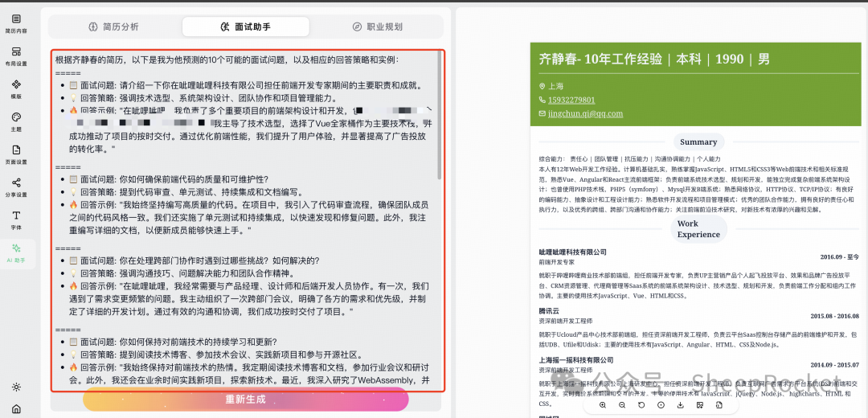The width and height of the screenshot is (868, 418).
Task: Open the 页面设置 page settings
Action: [x=16, y=154]
